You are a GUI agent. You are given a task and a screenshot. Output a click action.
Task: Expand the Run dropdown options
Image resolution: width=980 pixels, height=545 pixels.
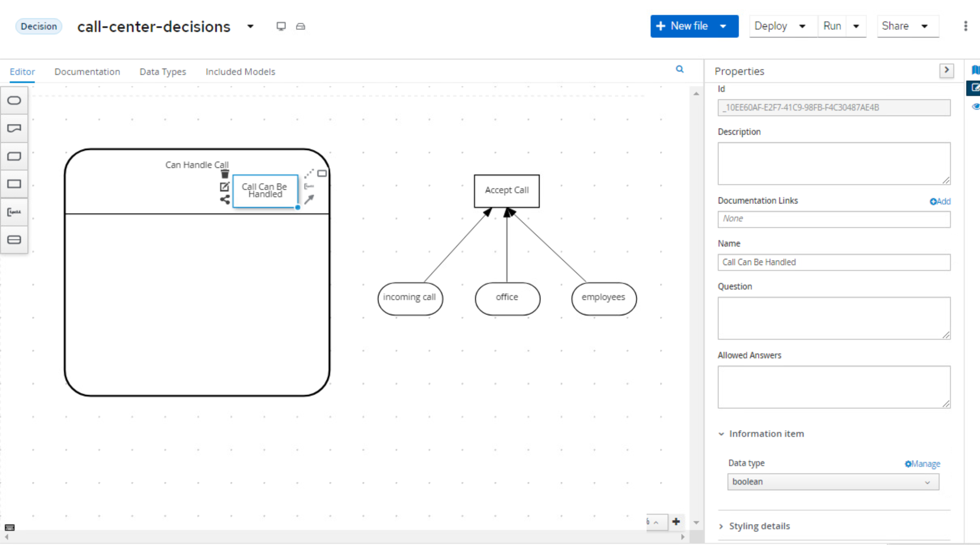pyautogui.click(x=857, y=26)
